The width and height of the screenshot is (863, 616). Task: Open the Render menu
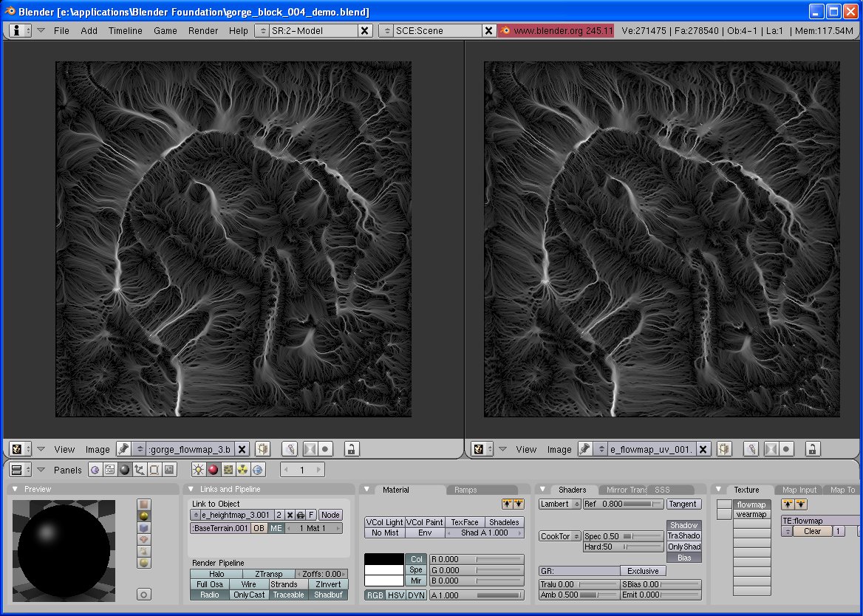[x=203, y=30]
